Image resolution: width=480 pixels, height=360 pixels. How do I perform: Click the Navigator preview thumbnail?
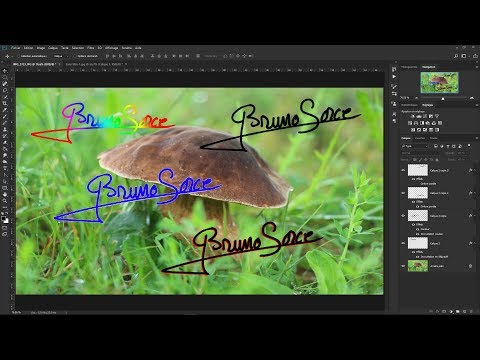click(x=439, y=82)
